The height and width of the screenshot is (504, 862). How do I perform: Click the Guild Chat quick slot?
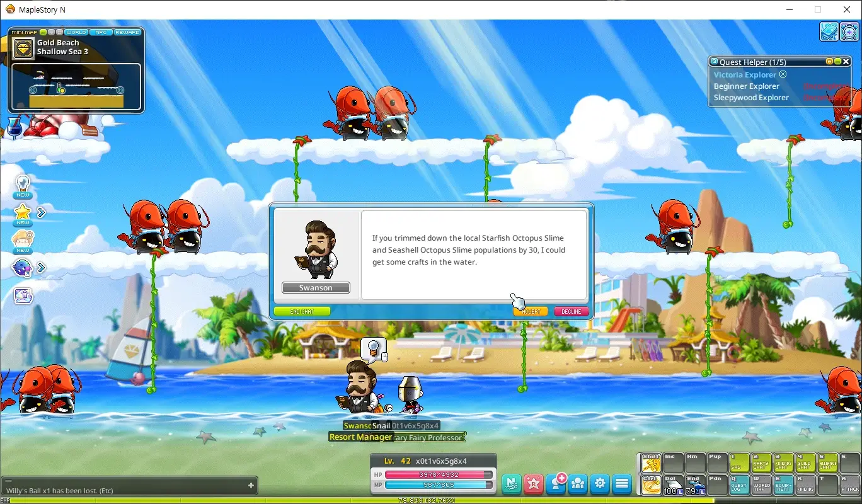pyautogui.click(x=806, y=463)
